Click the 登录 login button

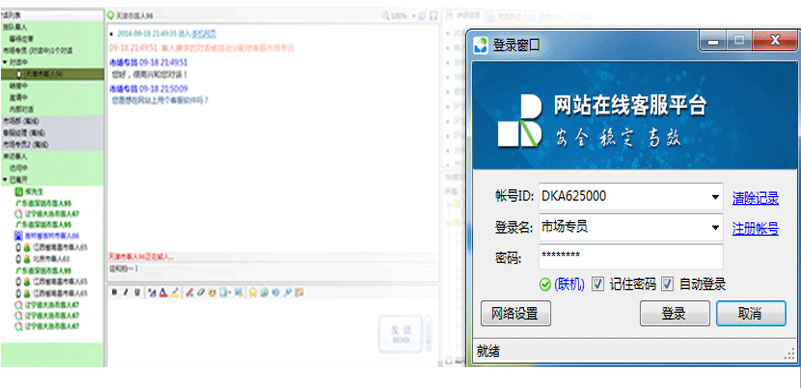coord(674,313)
